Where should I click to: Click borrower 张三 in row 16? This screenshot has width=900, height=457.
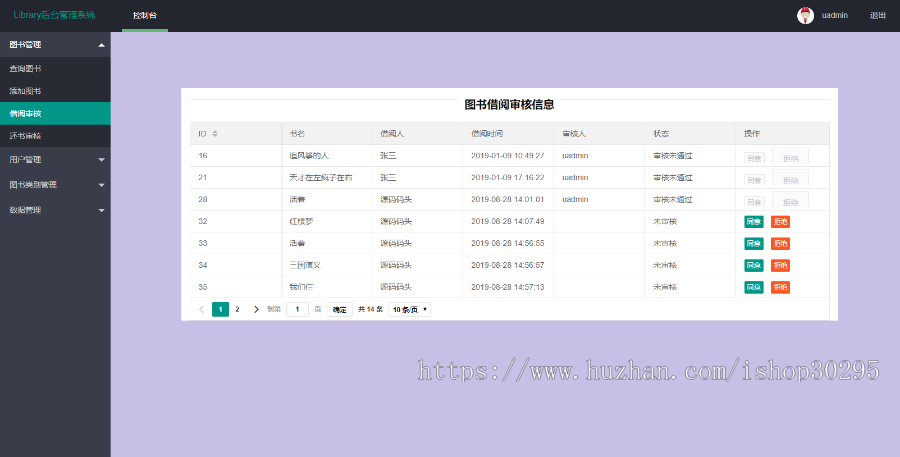(388, 156)
